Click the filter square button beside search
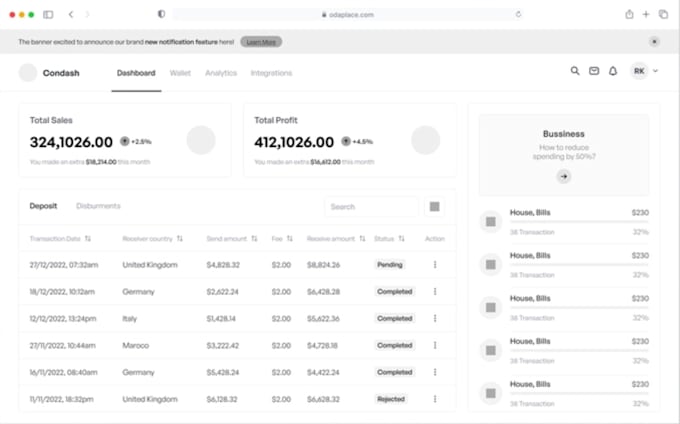Screen dimensions: 680x424 pyautogui.click(x=435, y=207)
